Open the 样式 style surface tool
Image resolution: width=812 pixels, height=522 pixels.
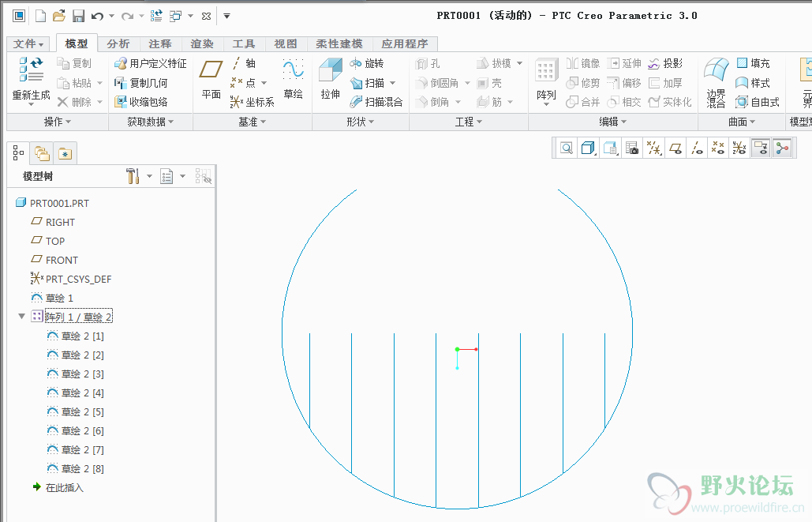753,83
